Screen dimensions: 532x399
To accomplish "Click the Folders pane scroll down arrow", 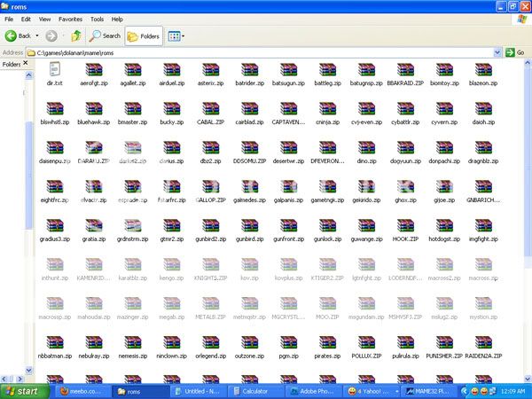I will 29,370.
